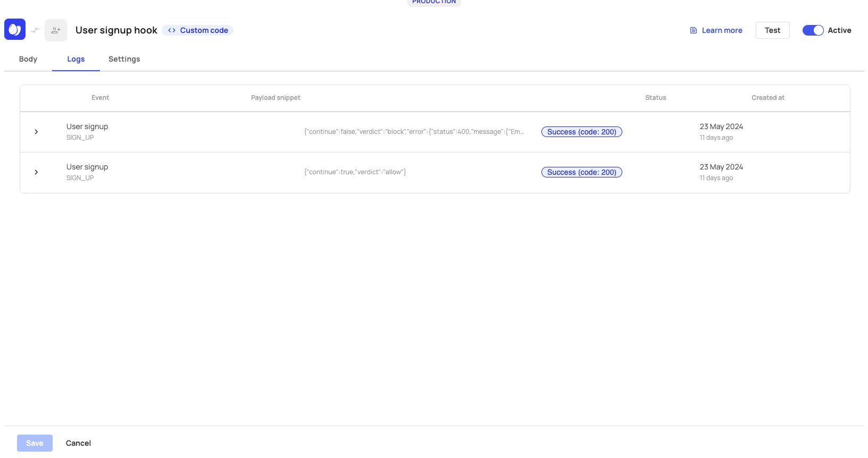Expand the second User signup log row
The image size is (868, 458).
tap(36, 172)
